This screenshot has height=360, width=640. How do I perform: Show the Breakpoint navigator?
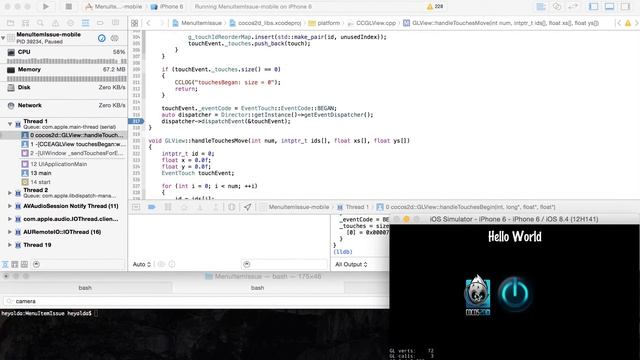click(100, 23)
